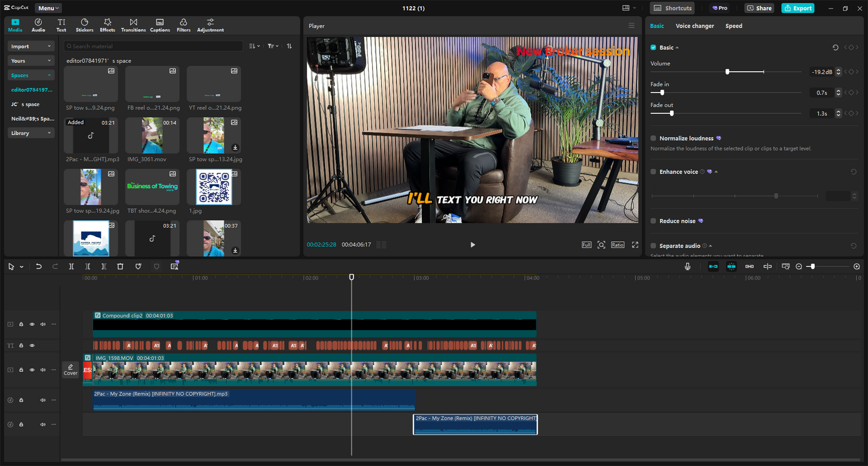868x466 pixels.
Task: Select the Media tab
Action: (15, 25)
